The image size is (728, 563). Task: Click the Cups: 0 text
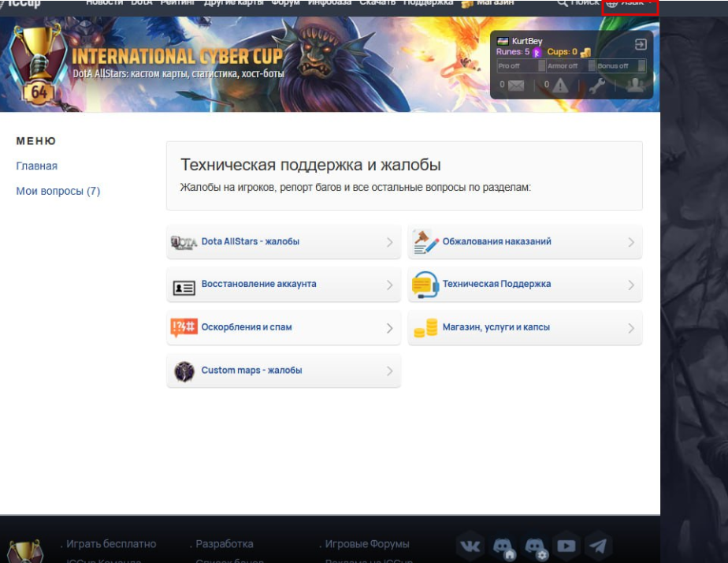click(562, 51)
